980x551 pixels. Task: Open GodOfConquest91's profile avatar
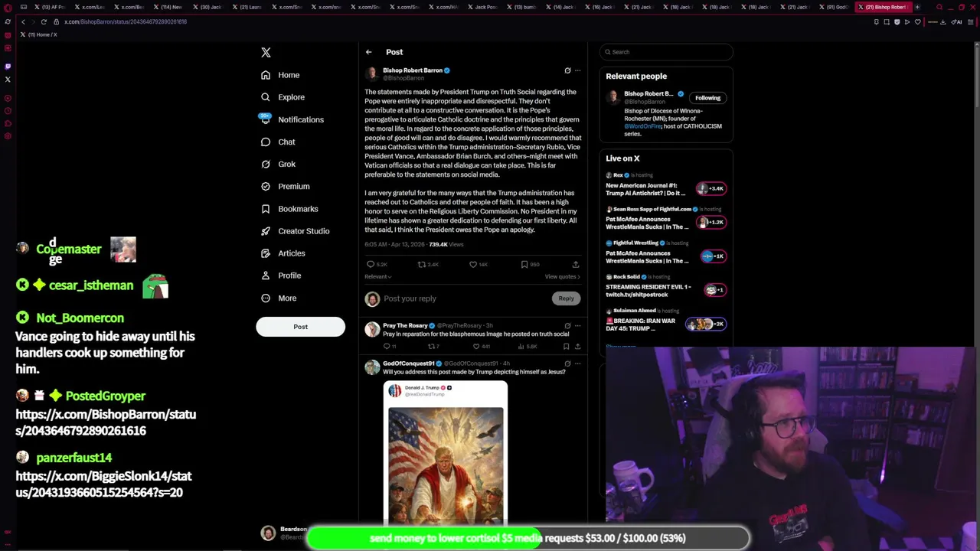(x=372, y=367)
